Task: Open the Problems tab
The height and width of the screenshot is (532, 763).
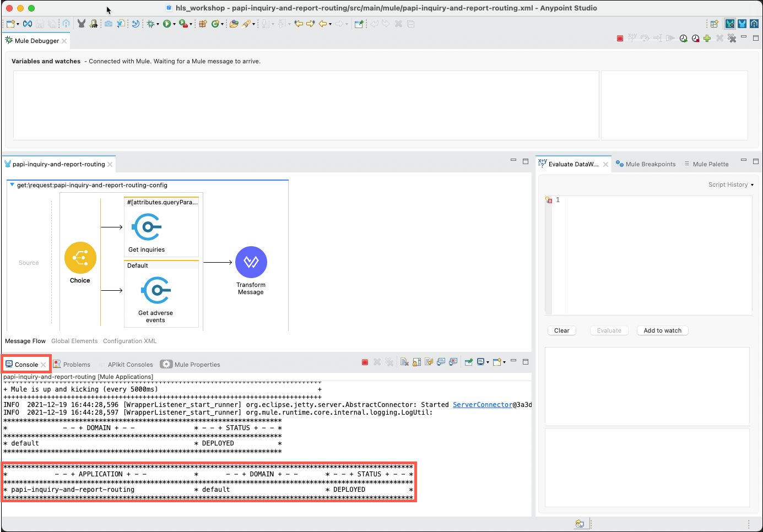Action: (72, 365)
